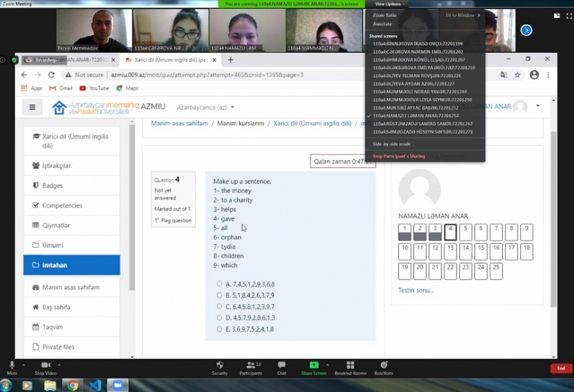Click Moodle sidebar vertical scrollbar
The height and width of the screenshot is (392, 574).
click(x=132, y=207)
